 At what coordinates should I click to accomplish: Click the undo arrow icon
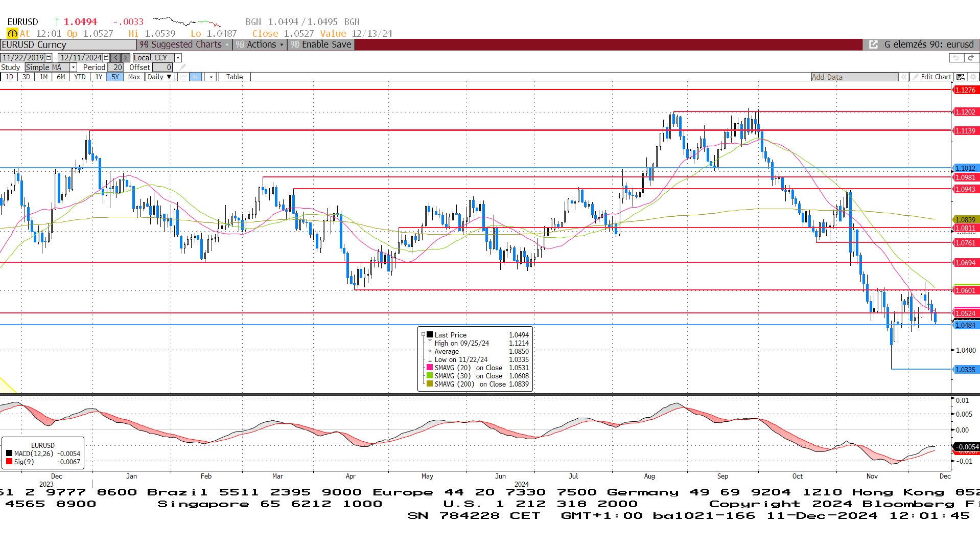(956, 58)
